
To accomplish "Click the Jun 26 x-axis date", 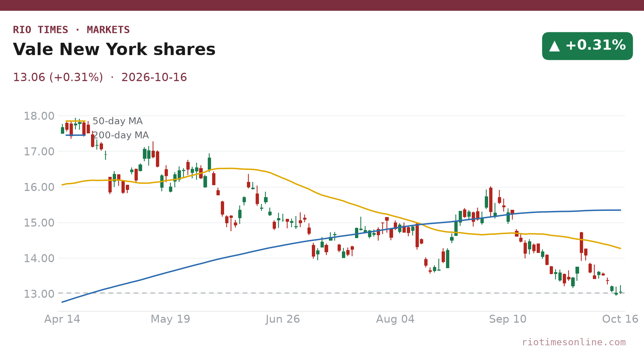I will (x=283, y=319).
